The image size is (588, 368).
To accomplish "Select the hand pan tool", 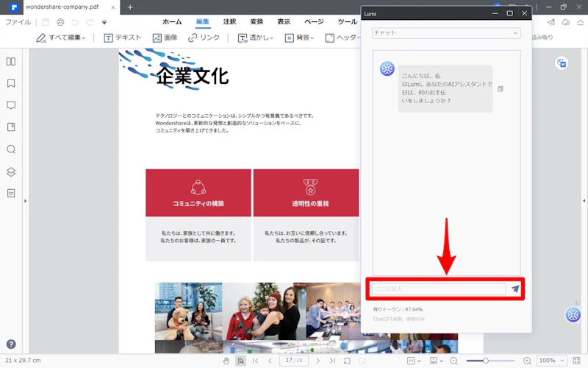I will click(x=226, y=361).
